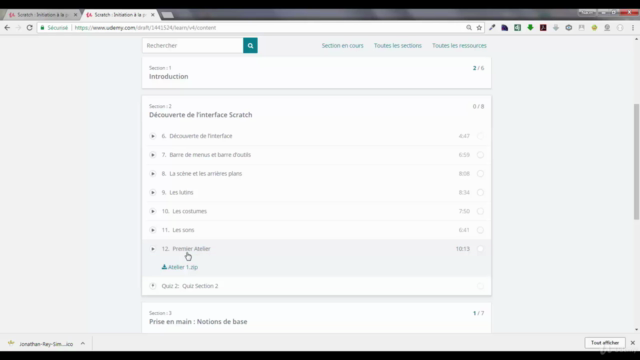Click progress count 0 / 8
This screenshot has width=640, height=360.
478,106
